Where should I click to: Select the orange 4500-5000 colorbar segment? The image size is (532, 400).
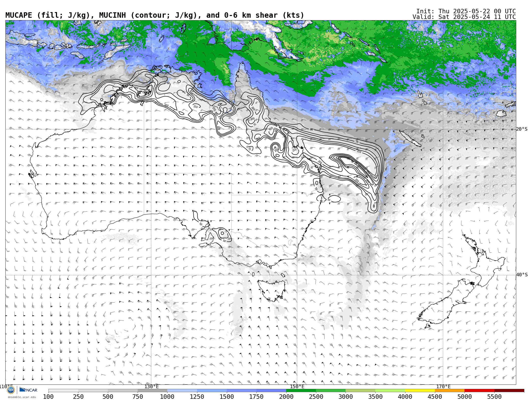point(449,391)
